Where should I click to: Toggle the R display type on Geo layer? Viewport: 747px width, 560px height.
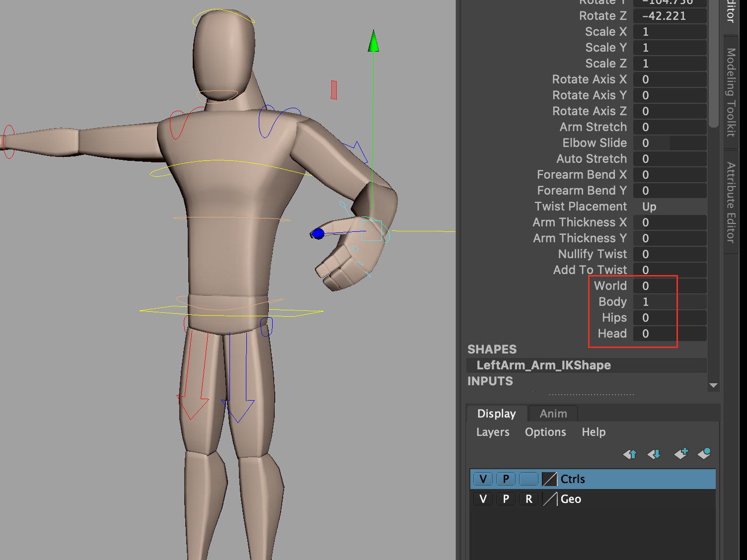[529, 499]
